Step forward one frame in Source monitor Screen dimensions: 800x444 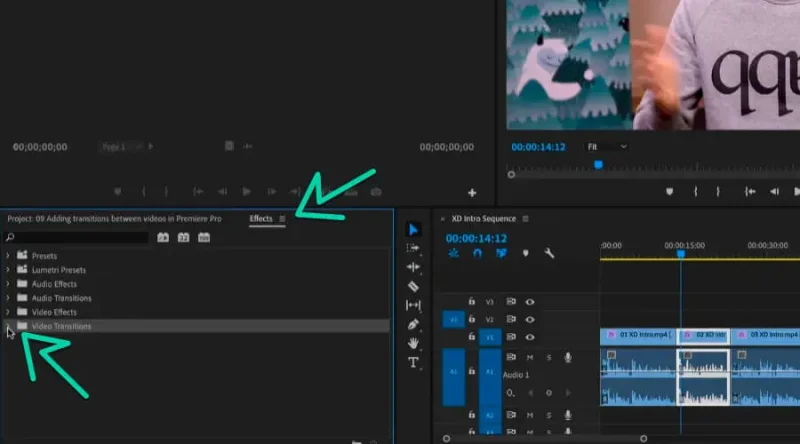tap(272, 191)
